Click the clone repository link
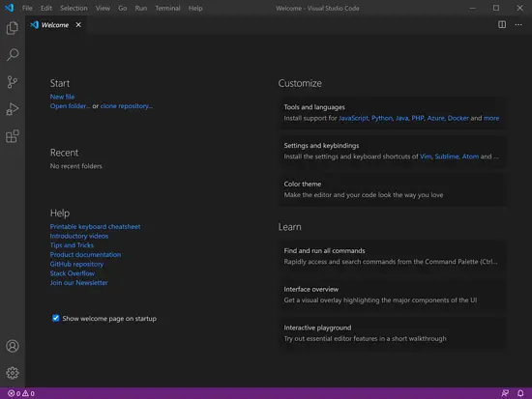This screenshot has height=399, width=532. (x=126, y=106)
